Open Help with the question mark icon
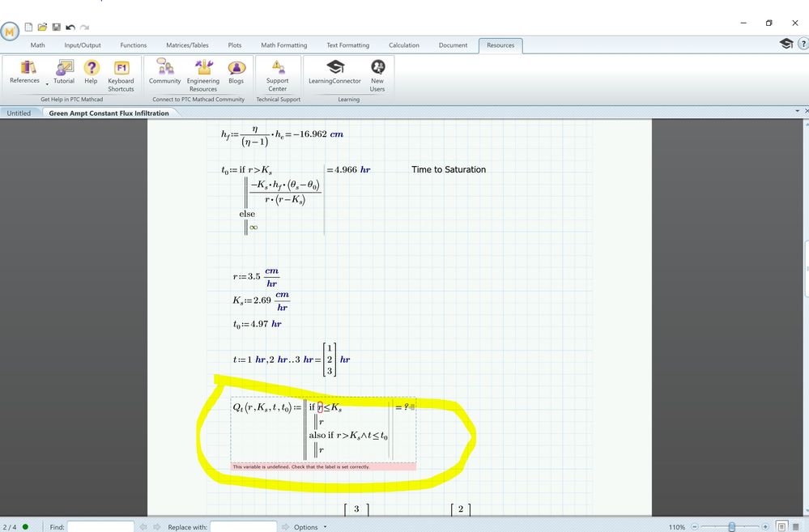Screen dimensions: 809x532 tap(91, 72)
